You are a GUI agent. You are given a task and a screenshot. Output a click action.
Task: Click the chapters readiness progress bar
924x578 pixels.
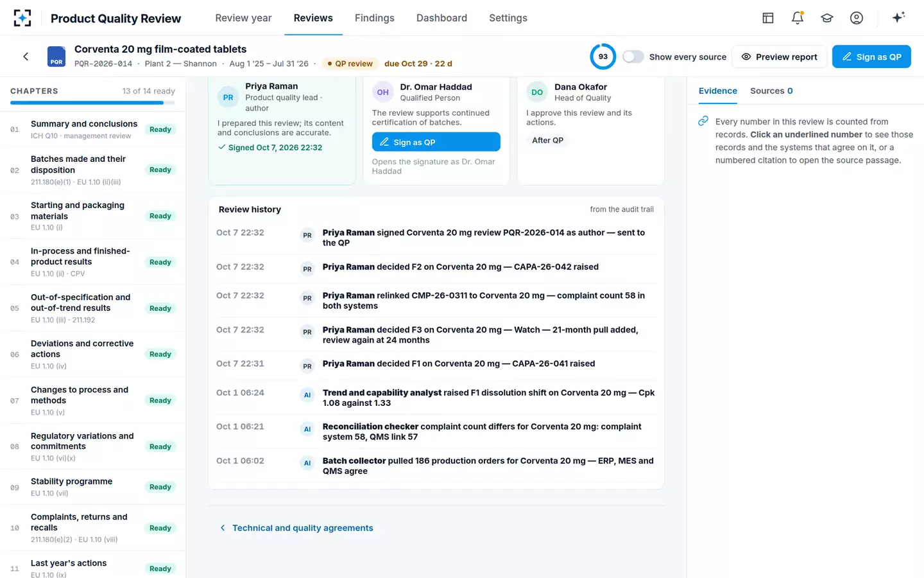[x=92, y=103]
